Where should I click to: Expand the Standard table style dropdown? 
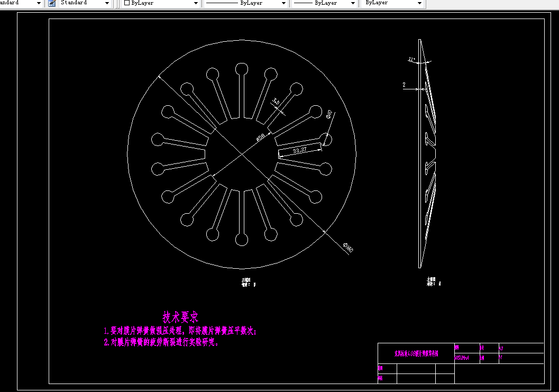[x=107, y=3]
